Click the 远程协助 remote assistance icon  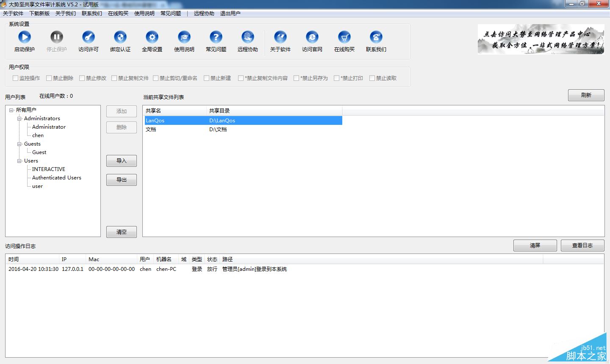coord(248,37)
